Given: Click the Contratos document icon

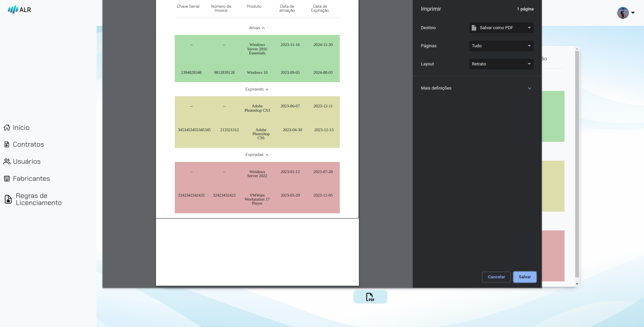Looking at the screenshot, I should pyautogui.click(x=7, y=145).
